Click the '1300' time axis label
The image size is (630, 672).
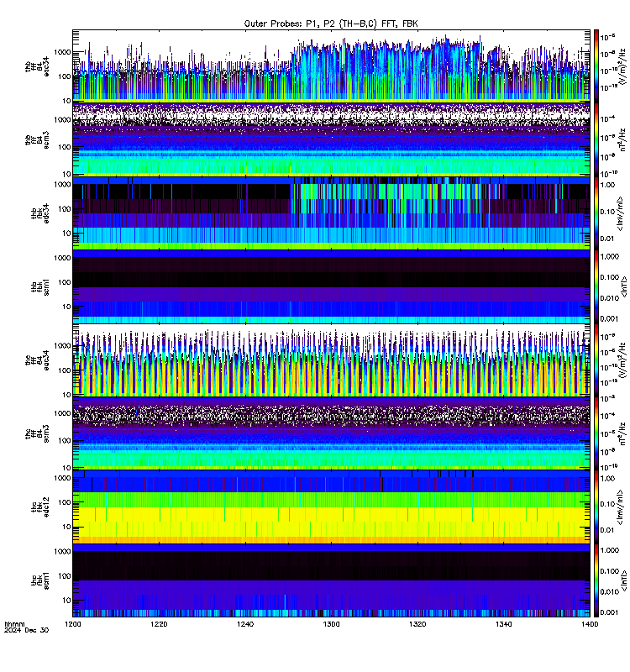click(331, 624)
